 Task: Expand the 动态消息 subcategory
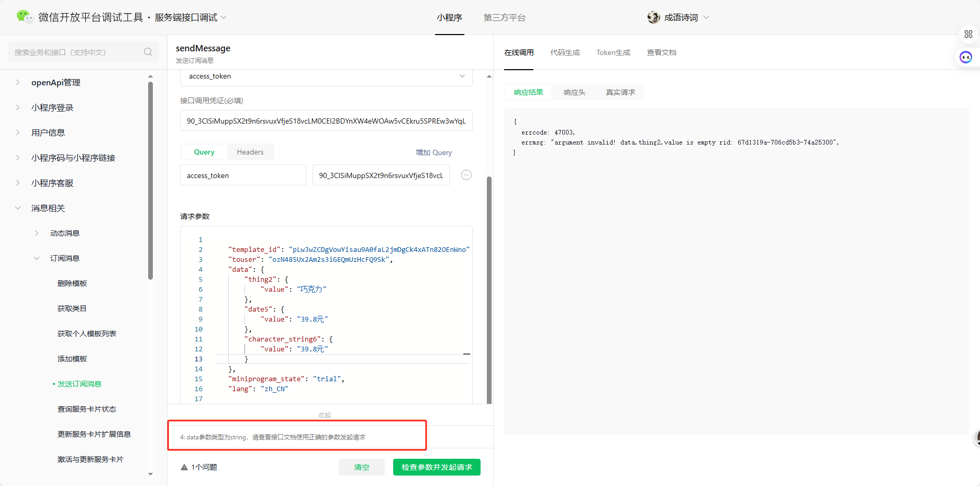[x=37, y=233]
